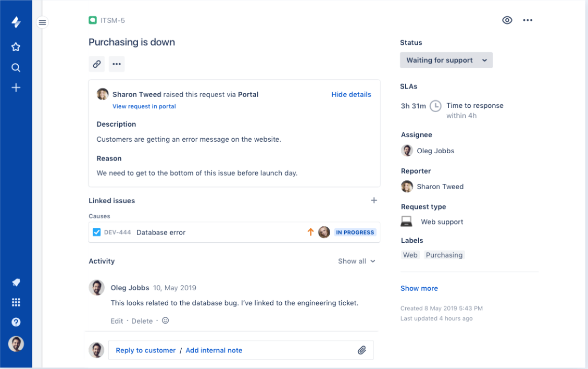Attach a file using the paperclip icon
Viewport: 588px width, 369px height.
click(x=362, y=350)
